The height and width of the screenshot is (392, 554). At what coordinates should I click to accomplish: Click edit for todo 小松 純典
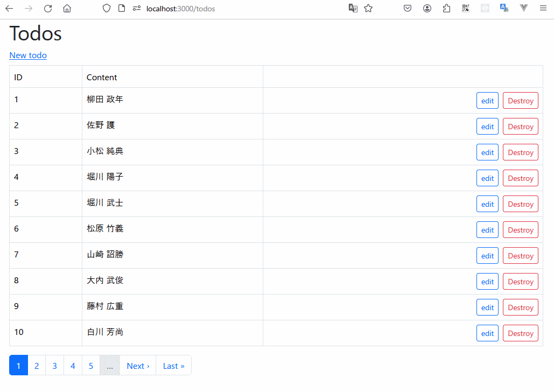pos(487,152)
